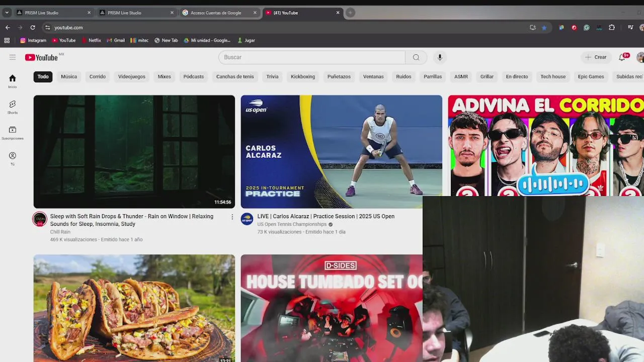Open the media control icon in toolbar

point(630,28)
